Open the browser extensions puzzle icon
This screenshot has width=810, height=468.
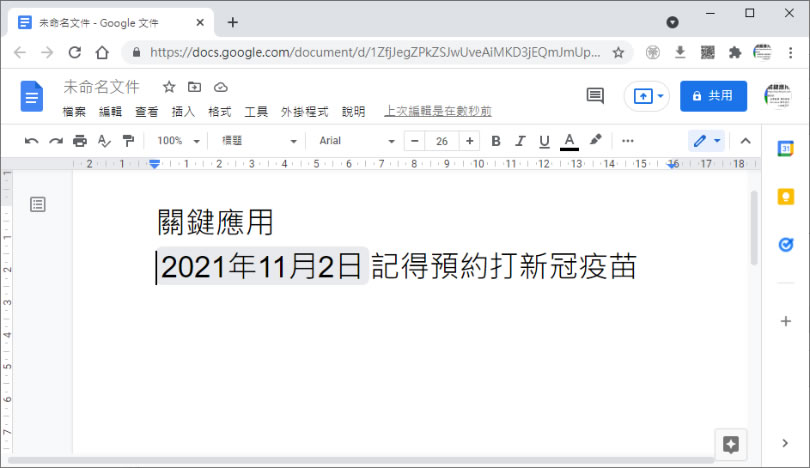[735, 52]
